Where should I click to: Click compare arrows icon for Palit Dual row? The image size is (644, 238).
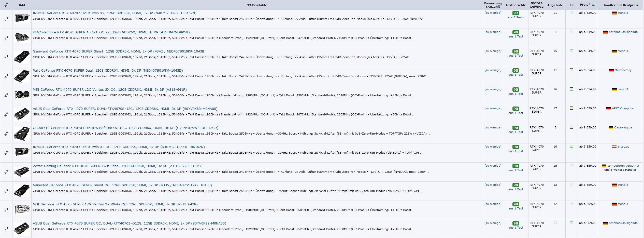click(6, 76)
